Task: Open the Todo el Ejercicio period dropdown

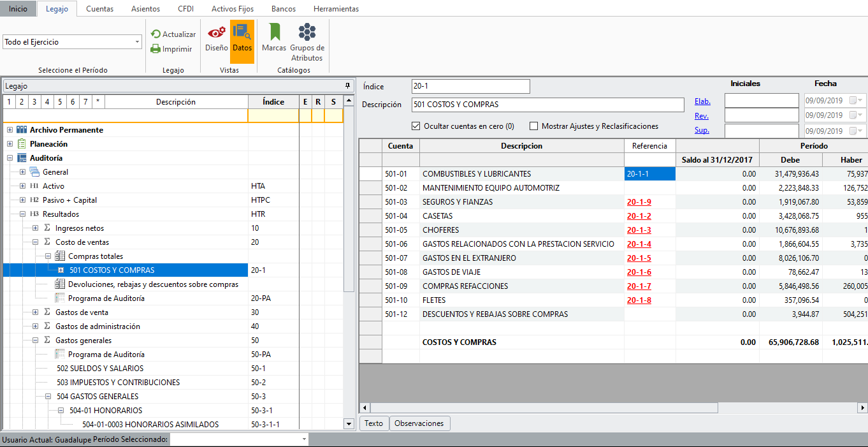Action: pyautogui.click(x=138, y=42)
